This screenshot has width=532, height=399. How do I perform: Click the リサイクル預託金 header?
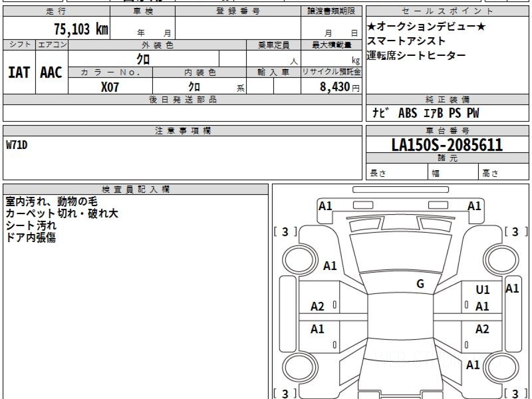331,72
